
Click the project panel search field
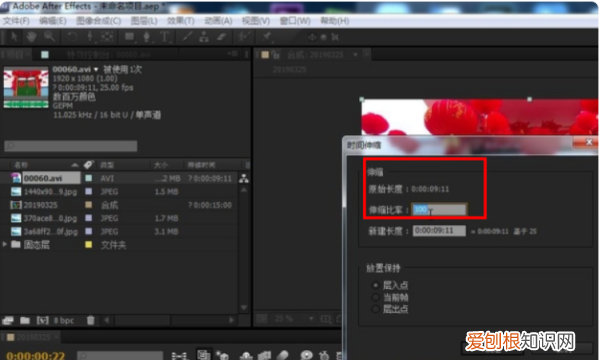(x=71, y=146)
